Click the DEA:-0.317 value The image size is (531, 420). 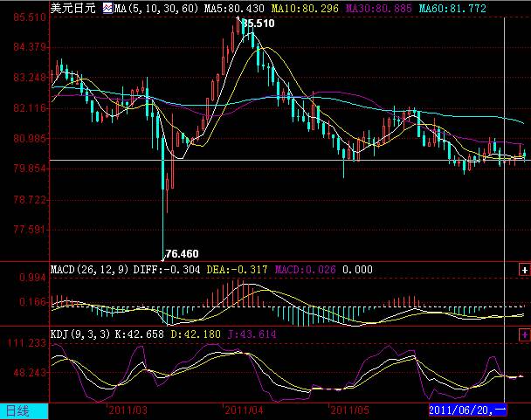point(237,270)
